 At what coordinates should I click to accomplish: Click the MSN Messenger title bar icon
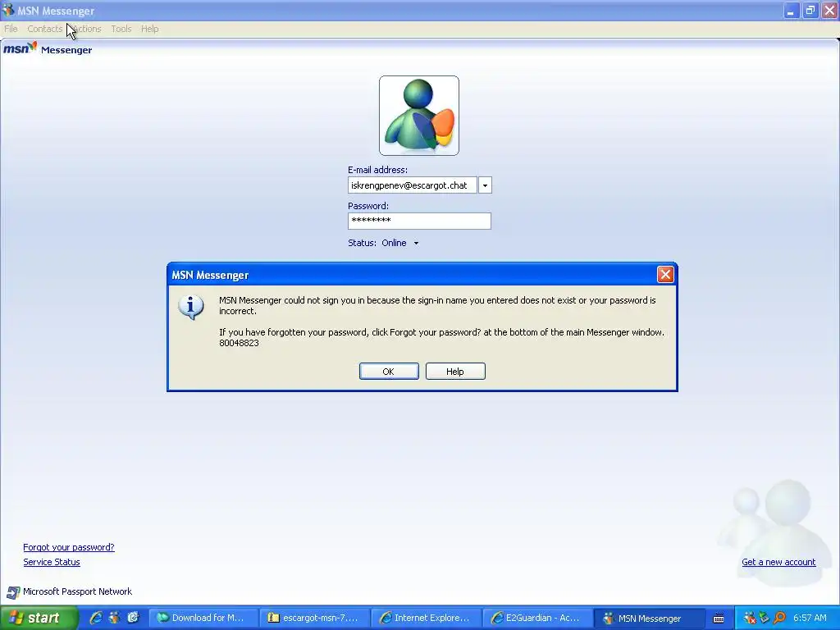pos(8,10)
